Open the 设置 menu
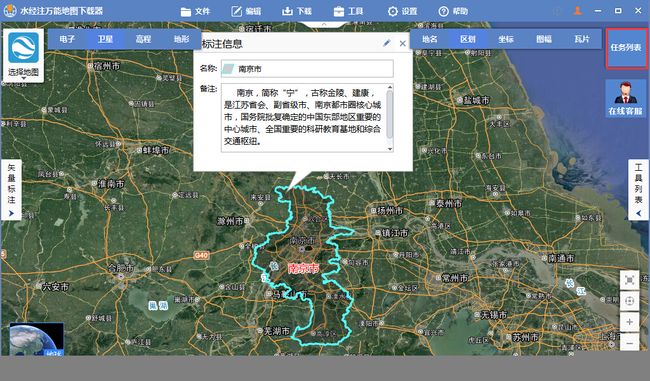The height and width of the screenshot is (381, 650). point(402,11)
